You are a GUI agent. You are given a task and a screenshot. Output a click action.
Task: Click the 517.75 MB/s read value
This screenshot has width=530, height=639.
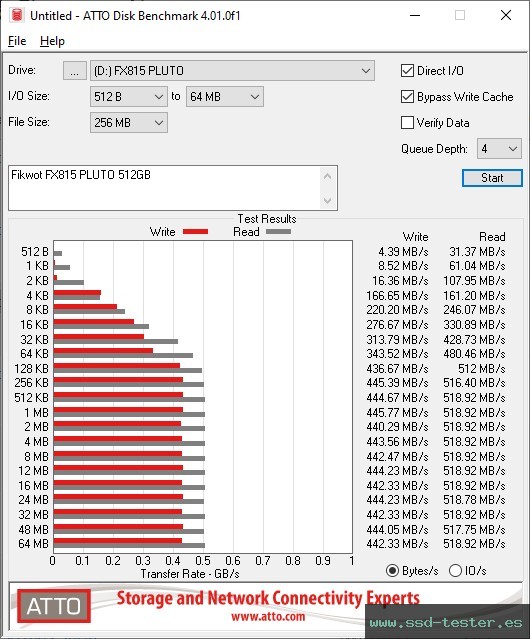(x=474, y=529)
